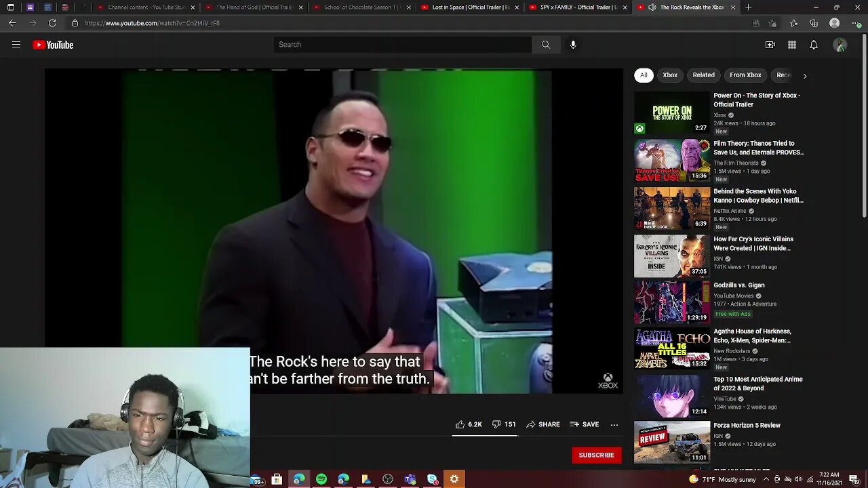Go to the YouTube home logo
Image resolution: width=868 pixels, height=488 pixels.
[x=53, y=45]
